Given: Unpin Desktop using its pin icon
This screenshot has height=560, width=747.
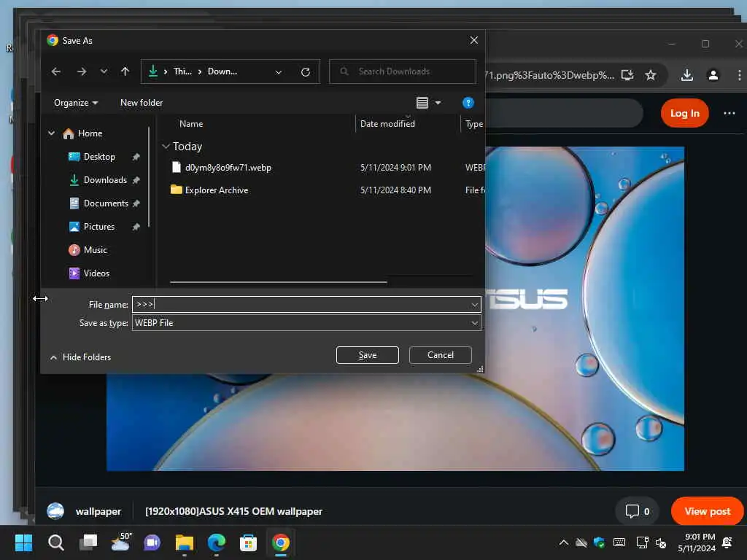Looking at the screenshot, I should point(136,157).
